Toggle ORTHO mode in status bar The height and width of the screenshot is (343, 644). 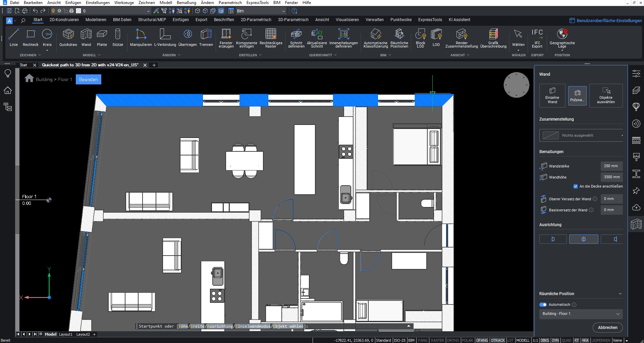tap(453, 340)
